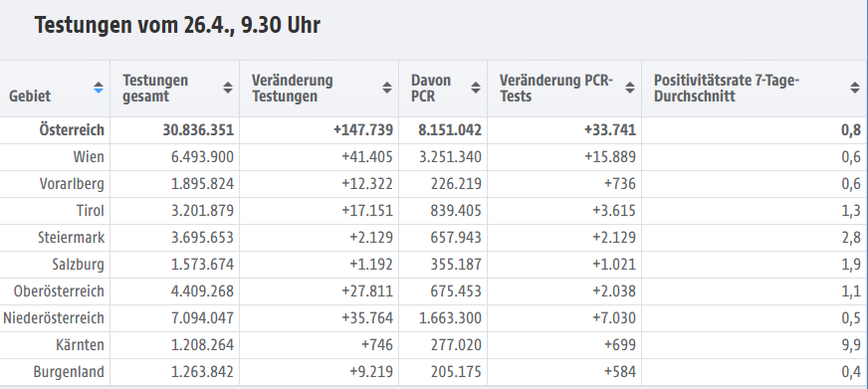Screen dimensions: 868x389
Task: Click sort arrows of Veränderung PCR-Tests
Action: point(629,88)
